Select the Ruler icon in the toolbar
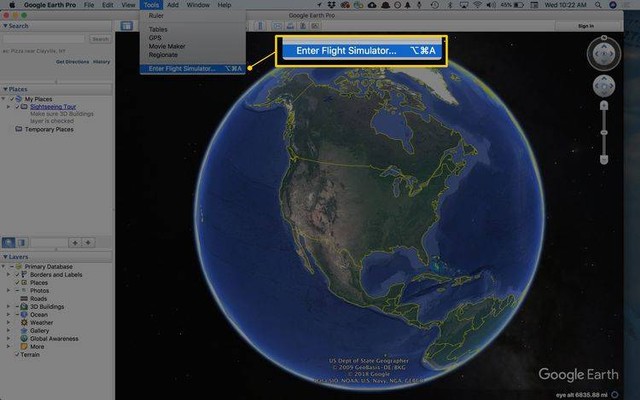This screenshot has width=640, height=400. [x=260, y=26]
